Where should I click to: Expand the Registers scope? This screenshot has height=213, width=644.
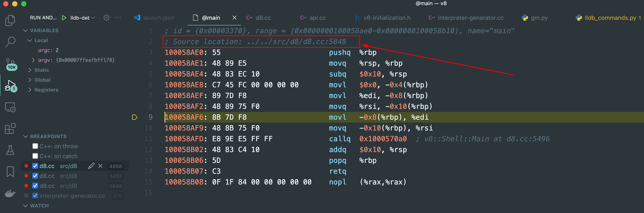coord(30,90)
